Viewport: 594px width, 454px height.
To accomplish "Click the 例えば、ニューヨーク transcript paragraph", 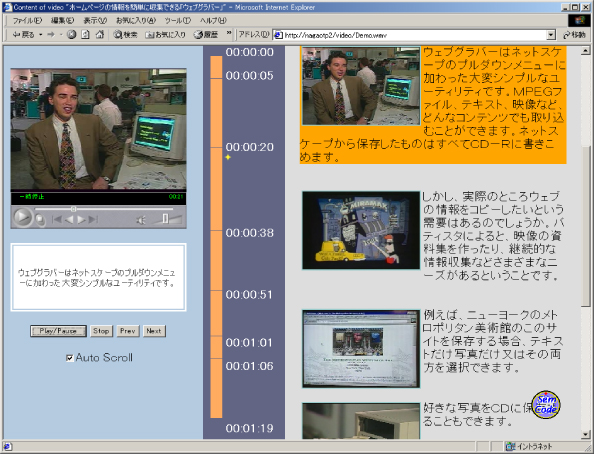I will pos(493,341).
